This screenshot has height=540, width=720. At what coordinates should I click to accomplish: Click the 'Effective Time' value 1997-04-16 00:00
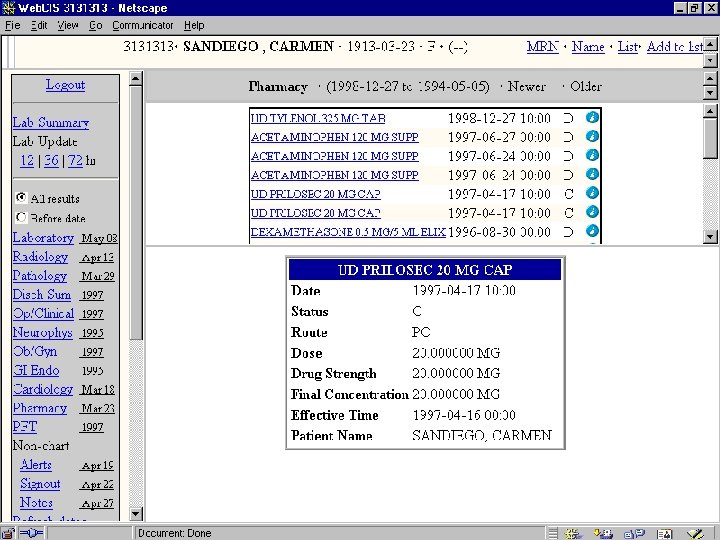464,415
